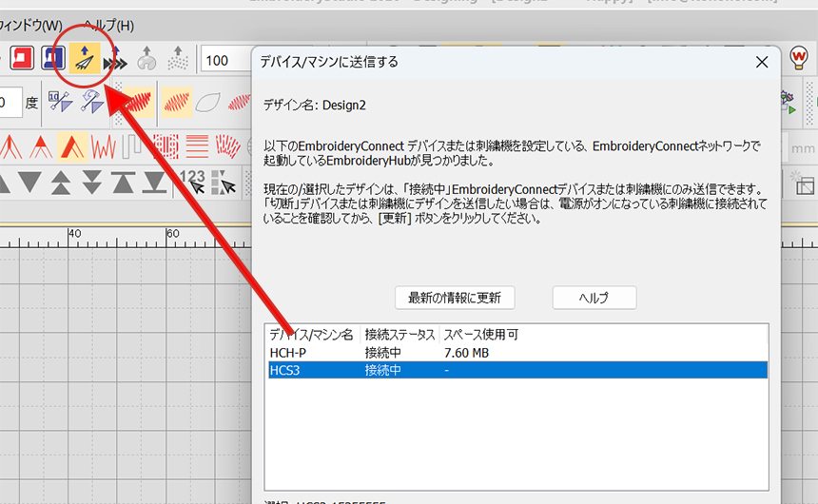Close the デバイス/マシンに送信する dialog
The height and width of the screenshot is (504, 818).
pyautogui.click(x=762, y=62)
